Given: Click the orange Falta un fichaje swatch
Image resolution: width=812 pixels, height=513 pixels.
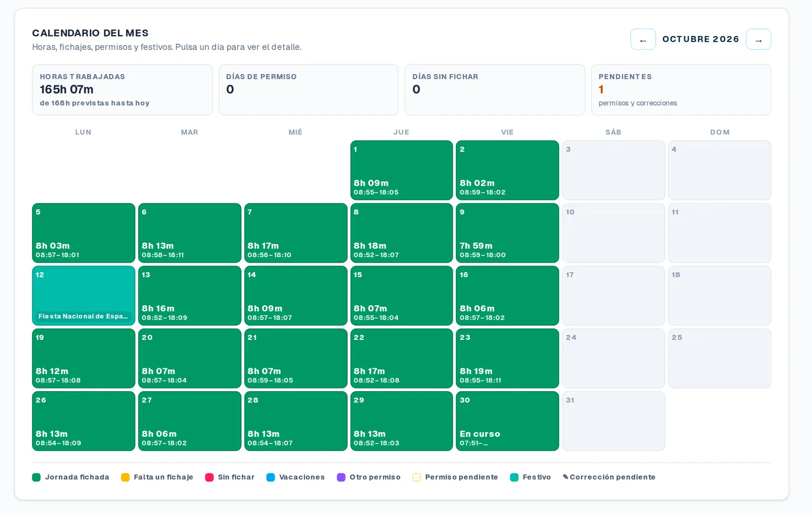Looking at the screenshot, I should pos(125,477).
